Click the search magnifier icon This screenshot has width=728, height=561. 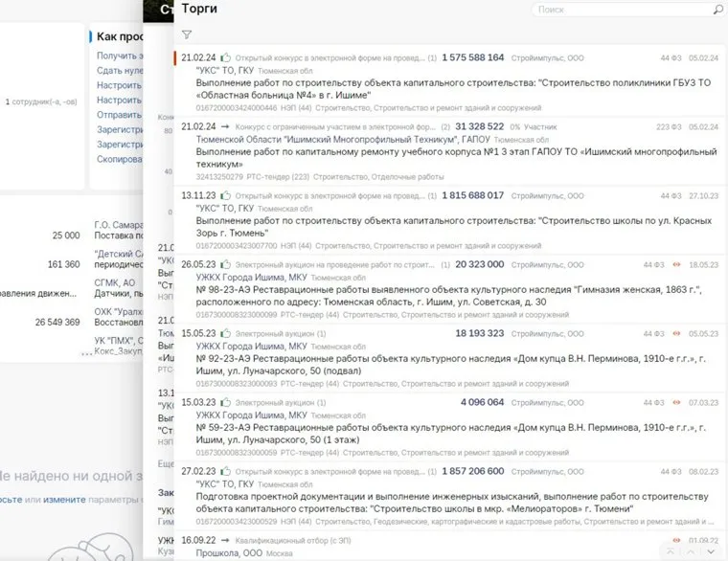pyautogui.click(x=717, y=10)
